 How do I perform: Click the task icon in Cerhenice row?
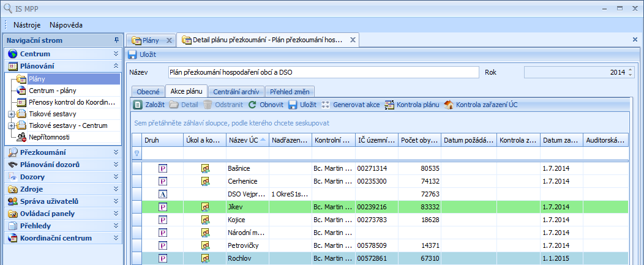point(205,181)
